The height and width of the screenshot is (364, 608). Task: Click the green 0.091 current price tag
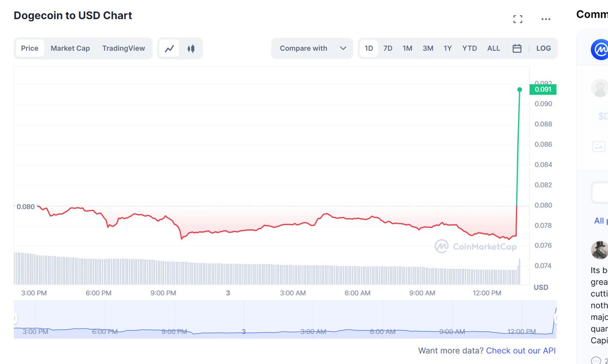click(x=543, y=90)
